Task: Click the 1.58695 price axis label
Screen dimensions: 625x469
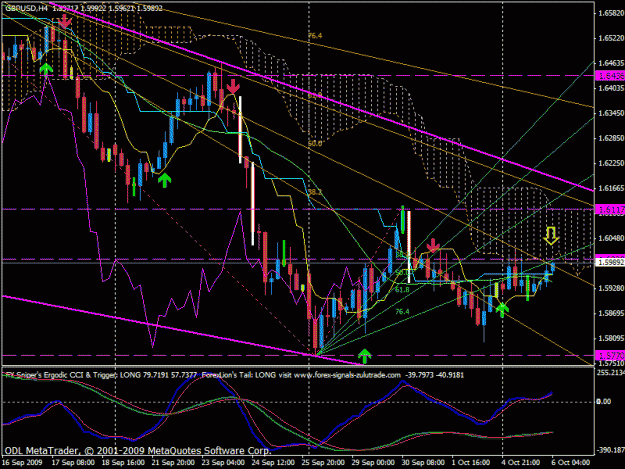Action: 611,313
